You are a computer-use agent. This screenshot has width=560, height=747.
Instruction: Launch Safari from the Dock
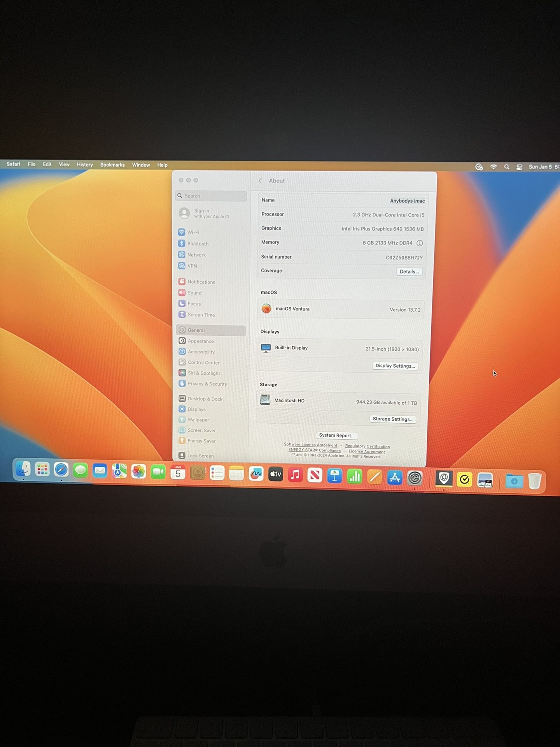tap(61, 470)
